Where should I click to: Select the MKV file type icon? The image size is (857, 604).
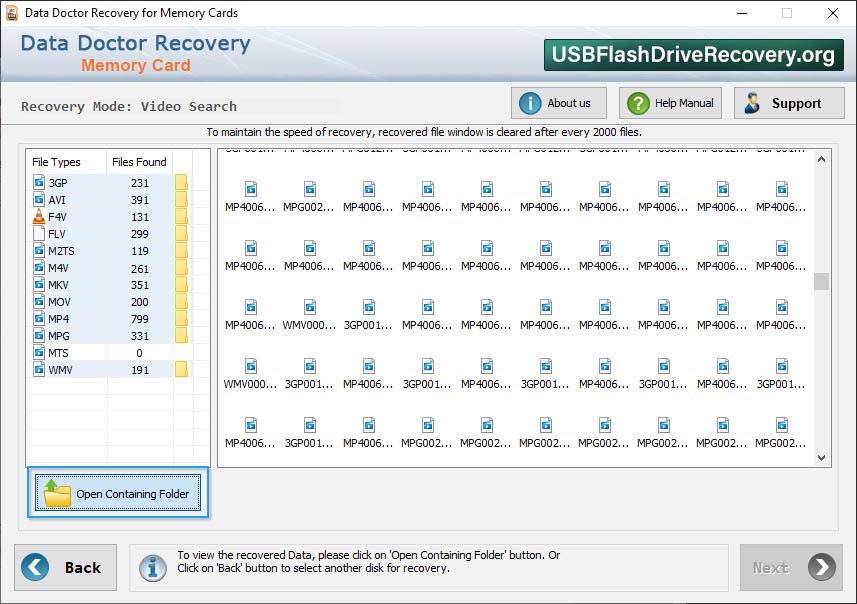point(39,284)
